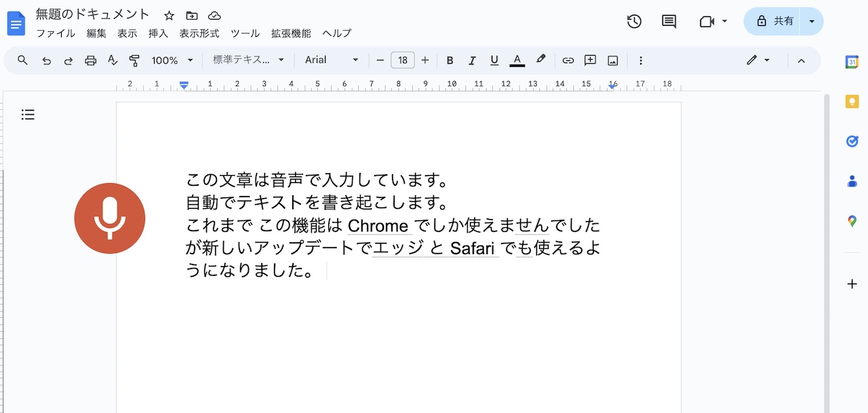The height and width of the screenshot is (413, 868).
Task: Increase the font size
Action: (x=425, y=60)
